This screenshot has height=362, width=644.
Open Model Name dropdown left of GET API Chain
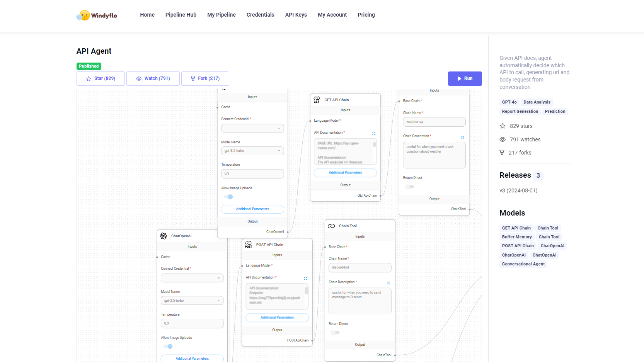(x=252, y=151)
